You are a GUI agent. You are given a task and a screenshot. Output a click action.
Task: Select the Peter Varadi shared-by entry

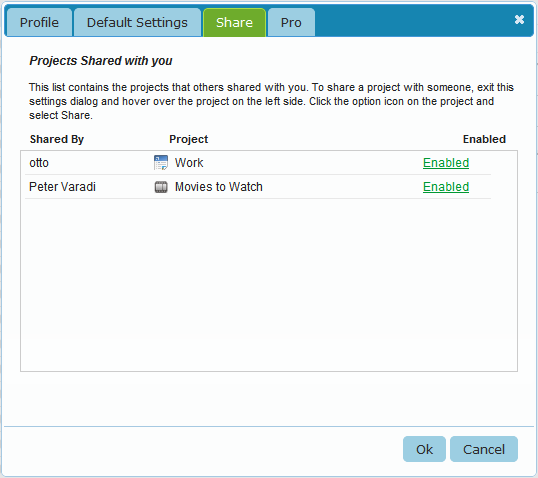click(x=62, y=187)
